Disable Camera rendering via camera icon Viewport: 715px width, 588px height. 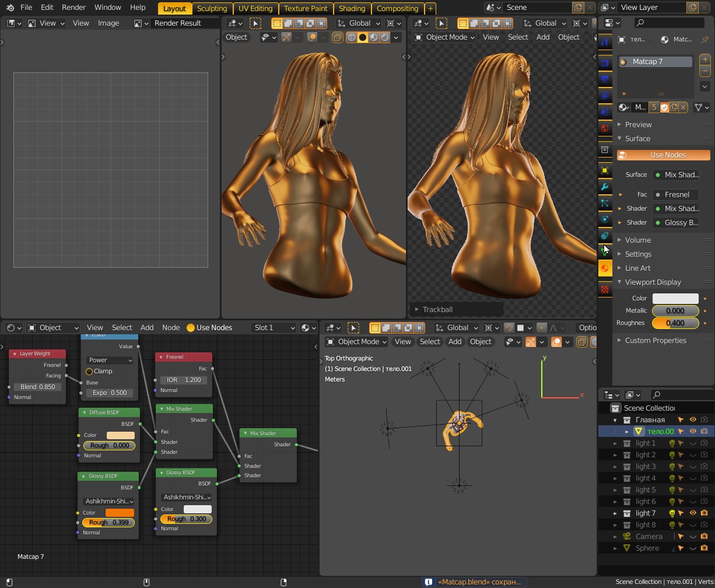point(704,536)
